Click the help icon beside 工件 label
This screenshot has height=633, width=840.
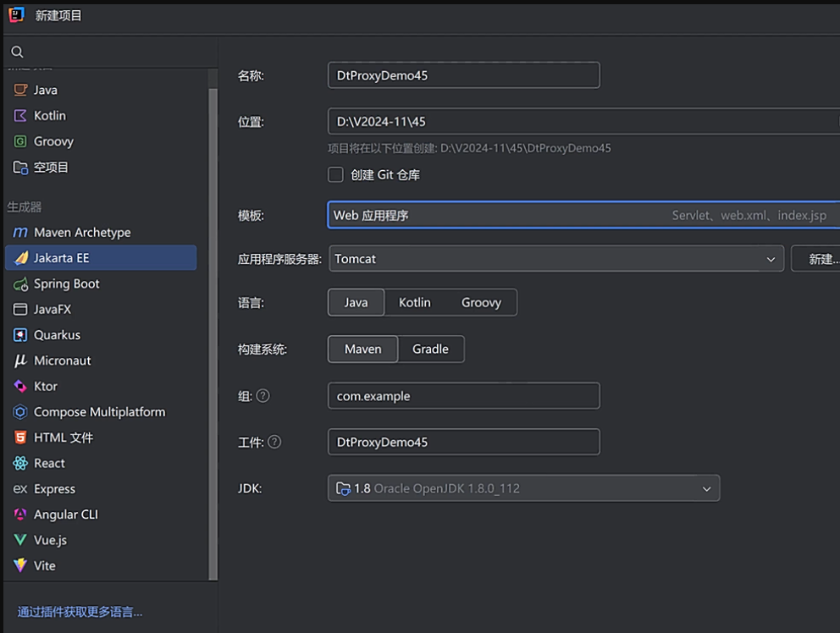(x=274, y=442)
